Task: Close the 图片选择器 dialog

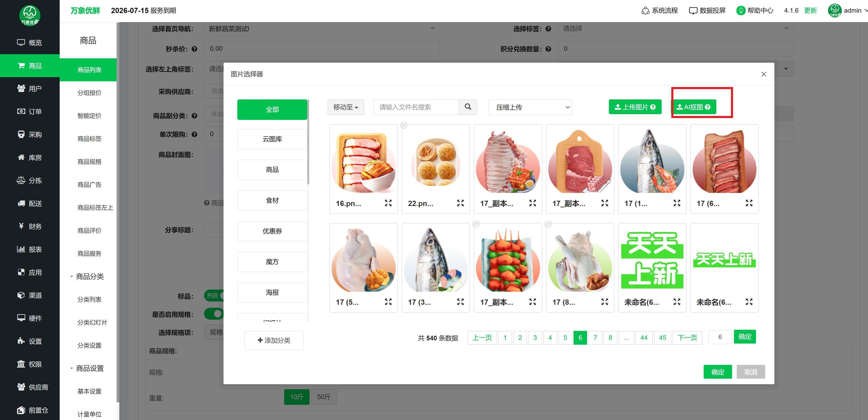Action: (x=764, y=74)
